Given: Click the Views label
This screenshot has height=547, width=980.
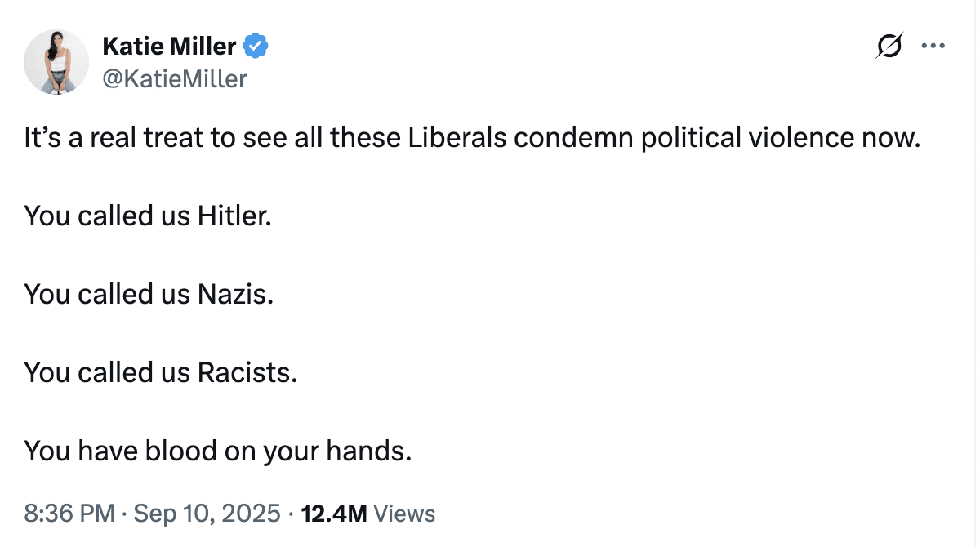Looking at the screenshot, I should 404,514.
